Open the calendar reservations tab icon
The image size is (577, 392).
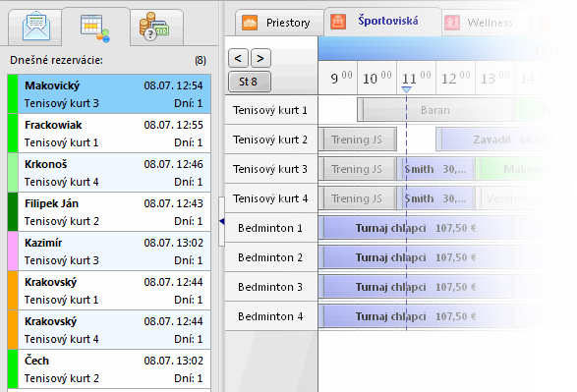pyautogui.click(x=95, y=28)
